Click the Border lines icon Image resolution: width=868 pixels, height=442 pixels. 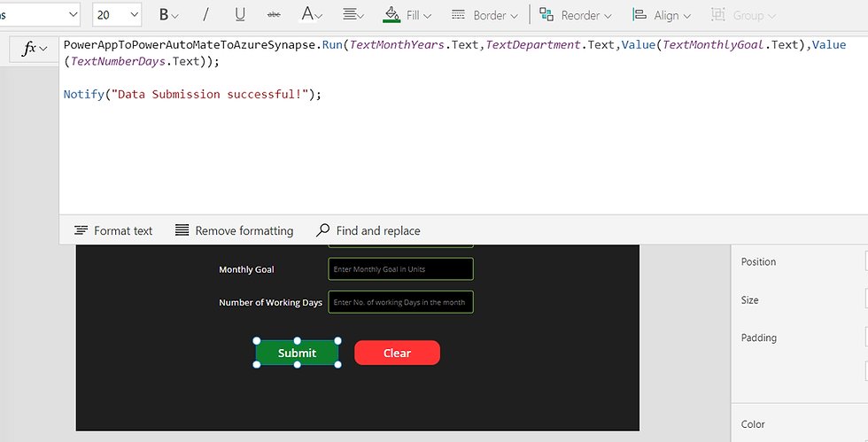click(x=458, y=15)
